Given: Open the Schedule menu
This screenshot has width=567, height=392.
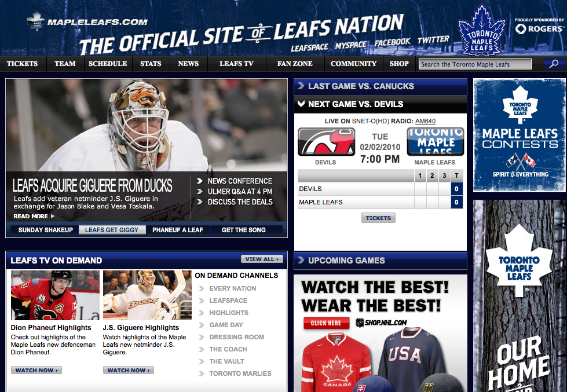Looking at the screenshot, I should tap(108, 64).
